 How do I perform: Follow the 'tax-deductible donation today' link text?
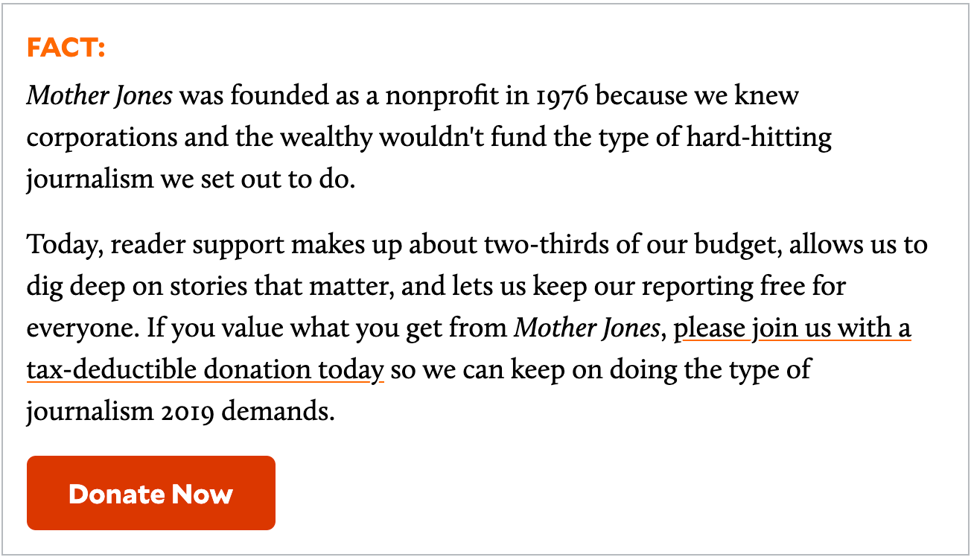(206, 370)
